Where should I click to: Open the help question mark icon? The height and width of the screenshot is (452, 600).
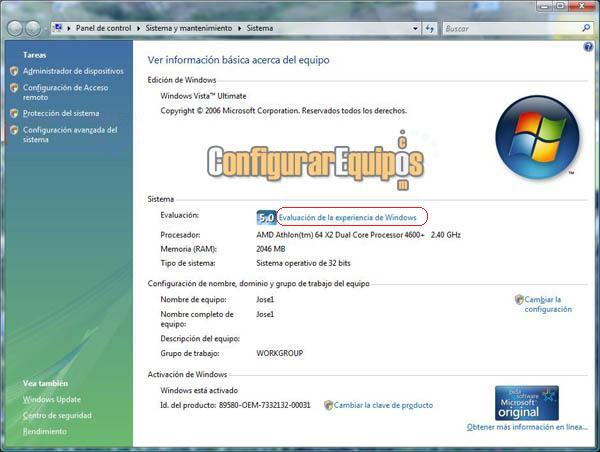click(588, 47)
